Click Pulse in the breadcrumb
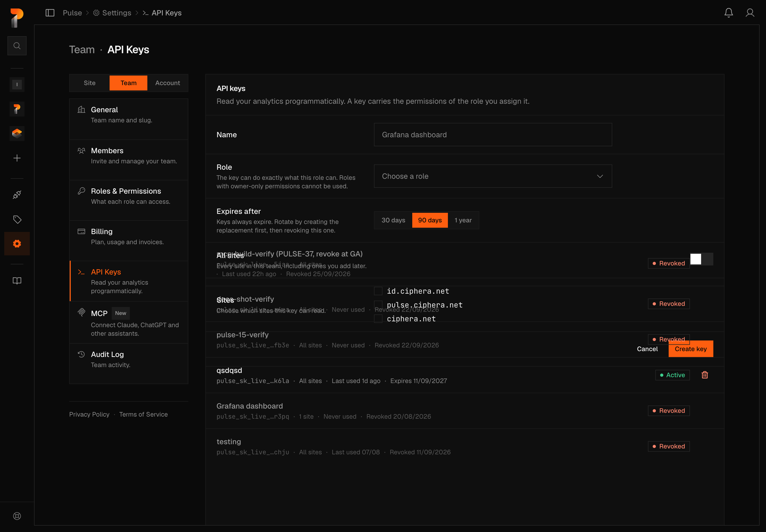 point(72,13)
